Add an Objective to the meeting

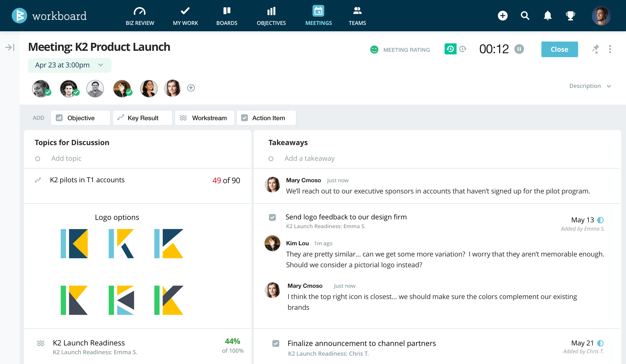click(80, 118)
